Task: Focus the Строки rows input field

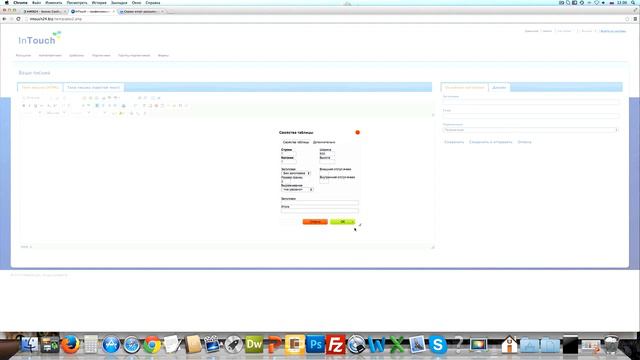Action: pos(289,153)
